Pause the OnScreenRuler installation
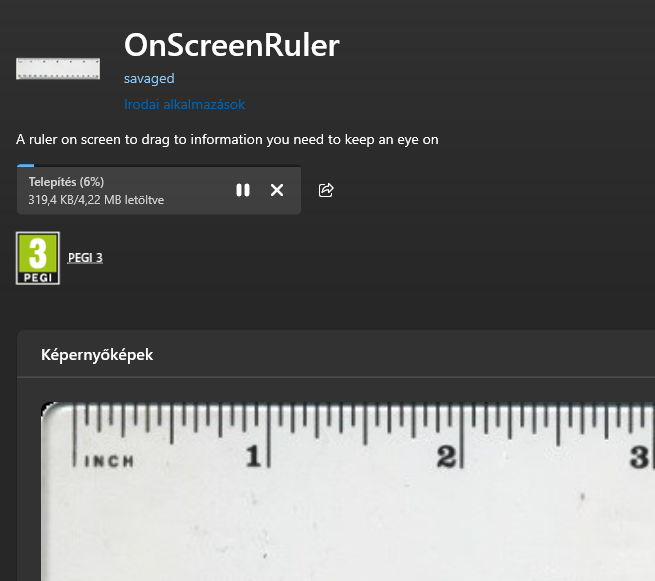Screen dimensions: 655x581 243,190
